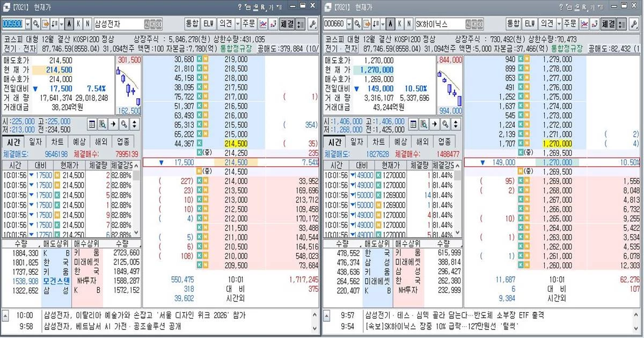This screenshot has height=338, width=644.
Task: Expand the news list arrow in SK하이닉스 window
Action: coord(326,315)
